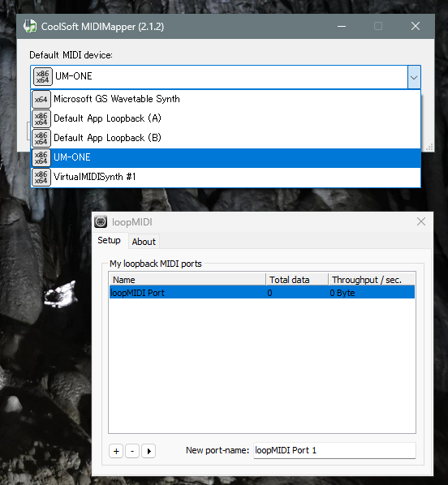This screenshot has height=485, width=448.
Task: Click the x86/x64 badge next to Default App Loopback (A)
Action: pos(41,119)
